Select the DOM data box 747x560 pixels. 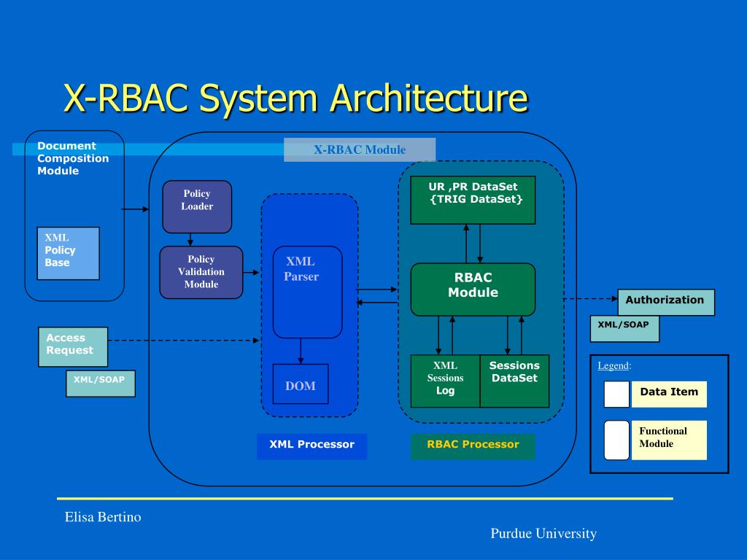[300, 384]
